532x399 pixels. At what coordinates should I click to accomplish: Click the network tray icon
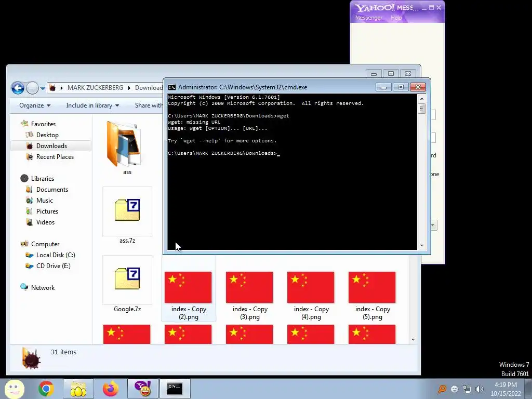tap(467, 389)
